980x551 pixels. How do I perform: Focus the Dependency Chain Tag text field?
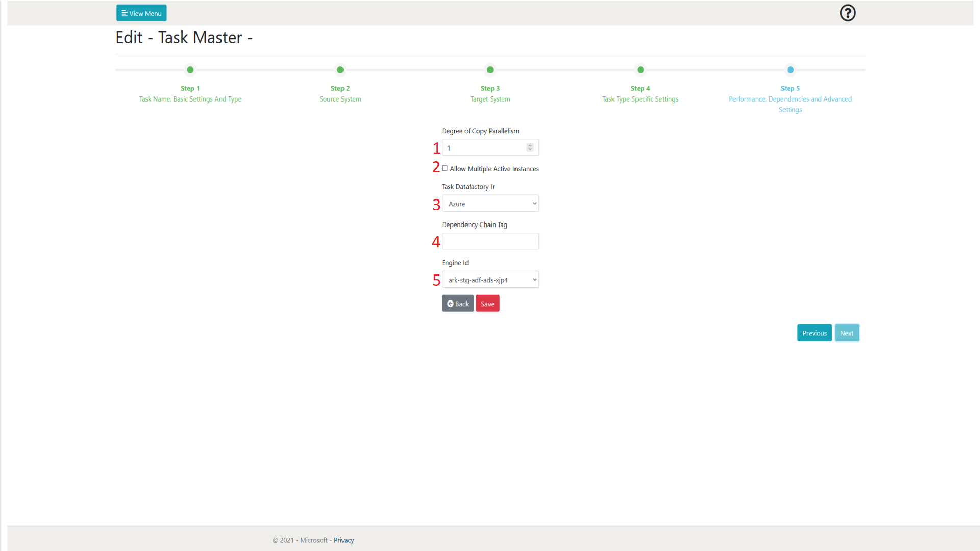click(490, 241)
